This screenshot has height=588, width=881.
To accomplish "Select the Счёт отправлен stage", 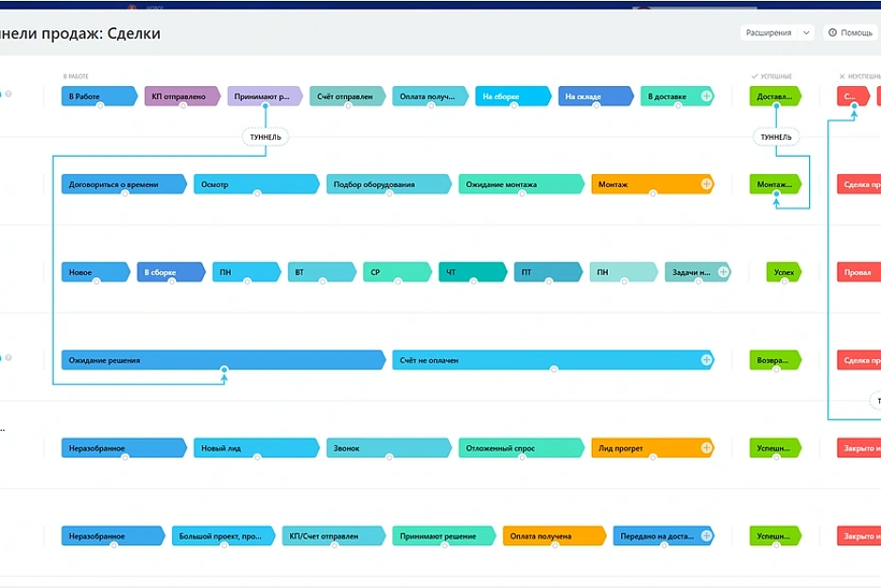I will pyautogui.click(x=346, y=96).
